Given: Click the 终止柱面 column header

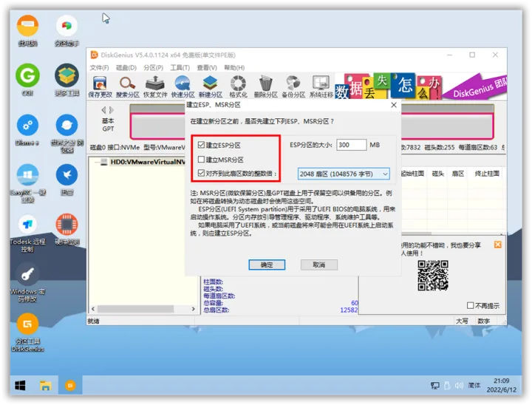Looking at the screenshot, I should click(x=487, y=174).
